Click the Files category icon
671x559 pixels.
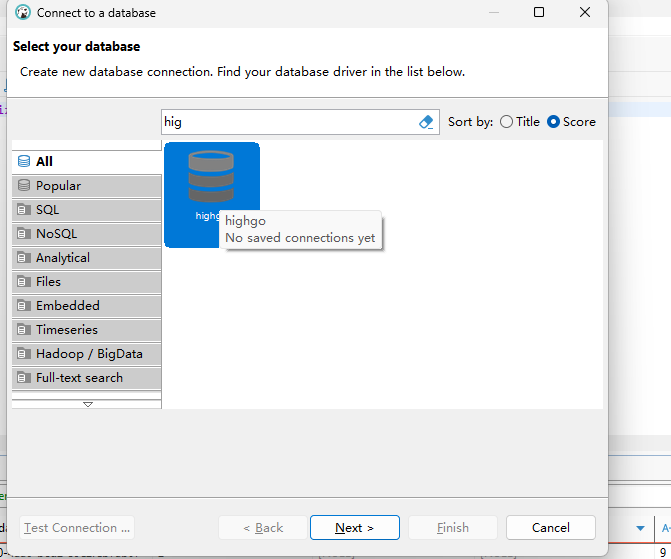[24, 282]
